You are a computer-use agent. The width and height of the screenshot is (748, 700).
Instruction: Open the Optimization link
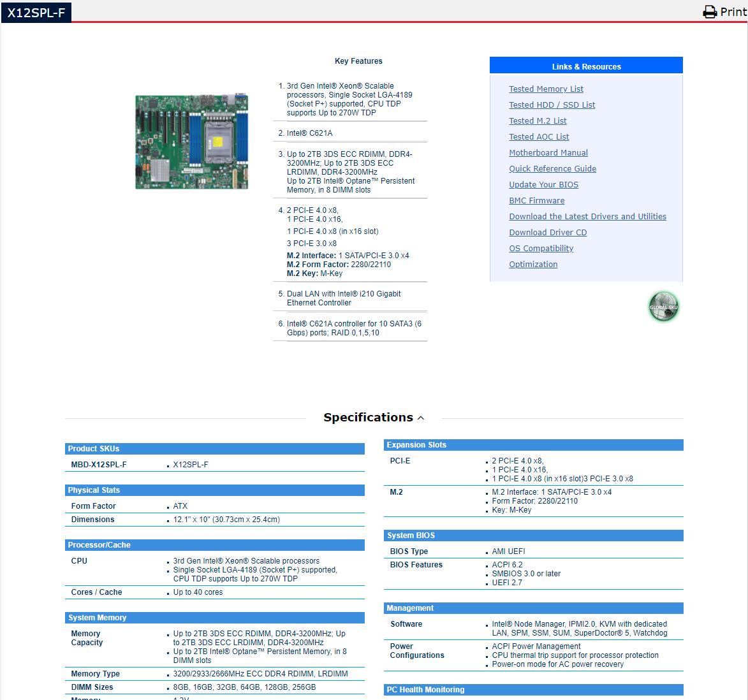[533, 265]
